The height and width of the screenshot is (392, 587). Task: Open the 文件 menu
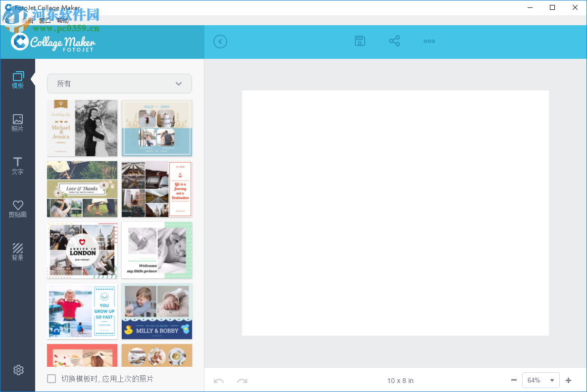click(x=10, y=20)
